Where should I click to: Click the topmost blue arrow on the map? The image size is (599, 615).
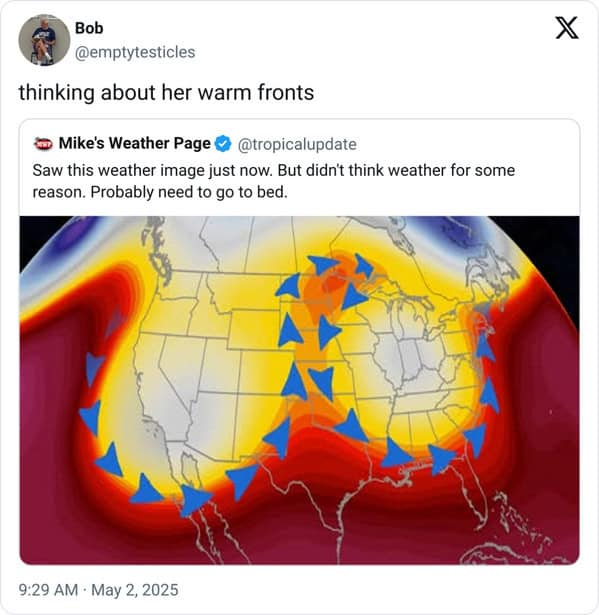pos(362,265)
